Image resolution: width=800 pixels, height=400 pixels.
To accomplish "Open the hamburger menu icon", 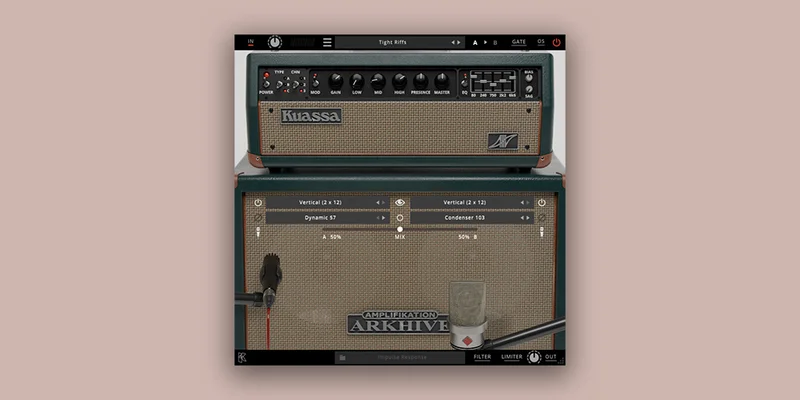I will tap(327, 42).
